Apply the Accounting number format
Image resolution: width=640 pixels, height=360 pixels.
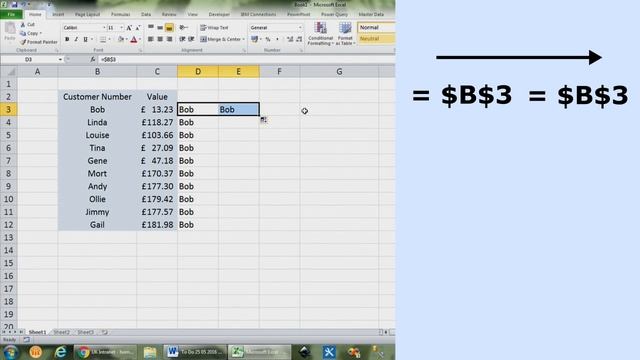(255, 39)
